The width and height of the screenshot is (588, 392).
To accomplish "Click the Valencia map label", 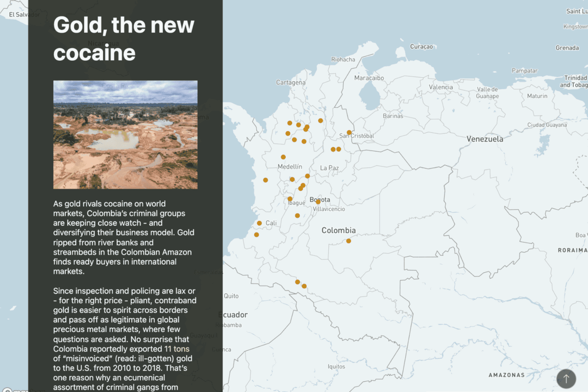I will [441, 87].
